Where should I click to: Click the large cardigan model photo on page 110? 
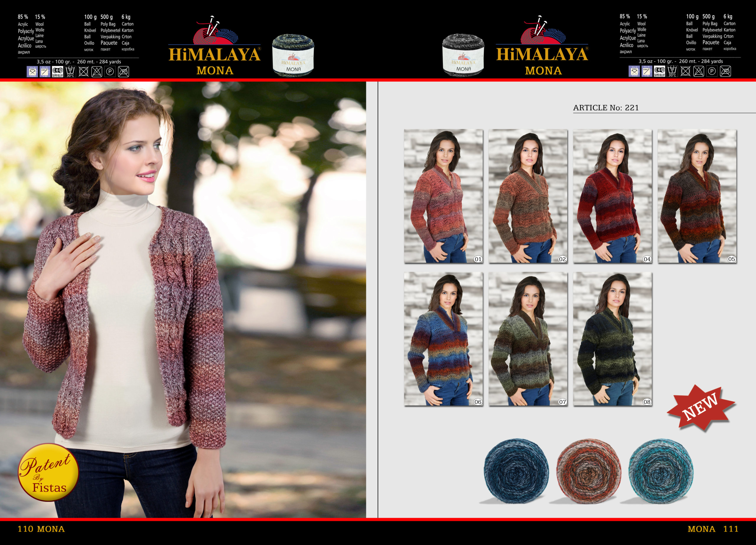(x=183, y=300)
